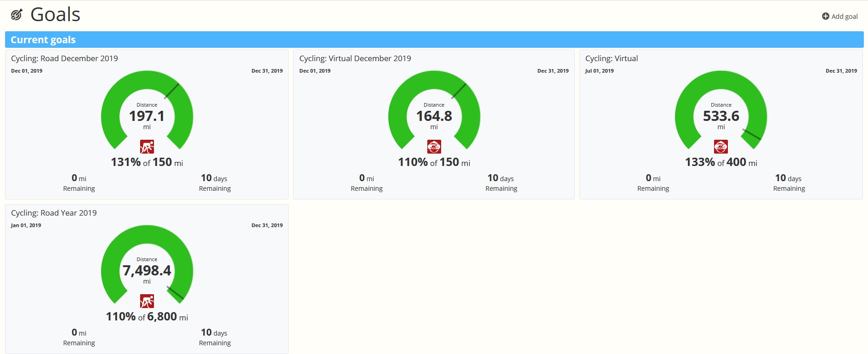Open Cycling: Road Year 2019 goal title
This screenshot has width=868, height=354.
[x=54, y=213]
